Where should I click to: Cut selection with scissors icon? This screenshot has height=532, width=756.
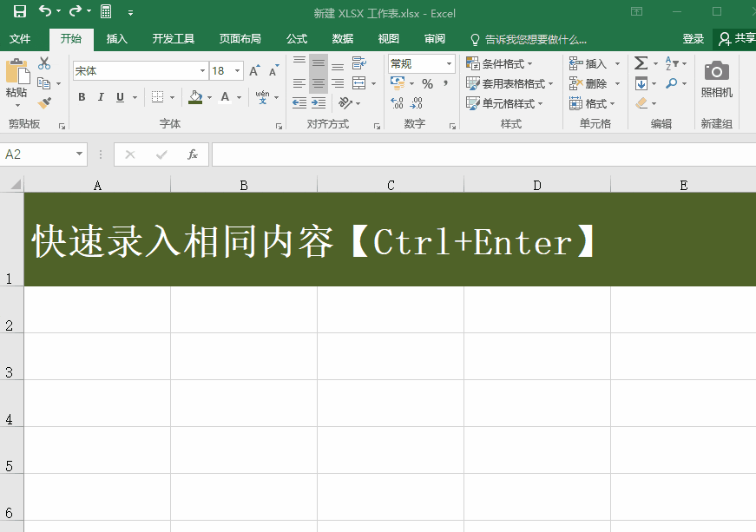[44, 63]
